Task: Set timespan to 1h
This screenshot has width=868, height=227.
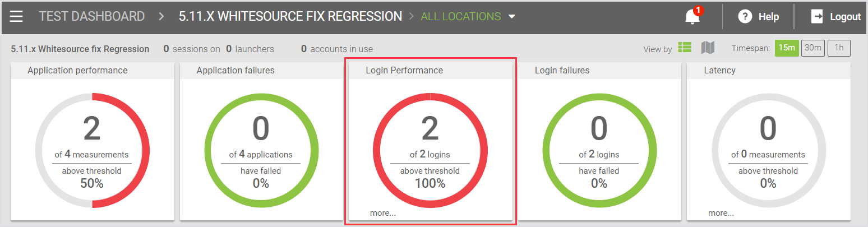Action: coord(839,48)
